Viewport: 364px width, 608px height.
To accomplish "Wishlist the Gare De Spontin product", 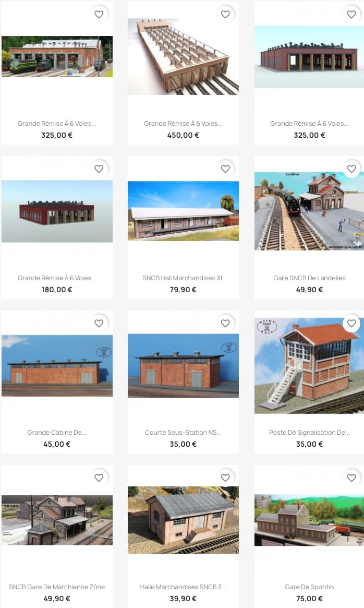I will [351, 478].
